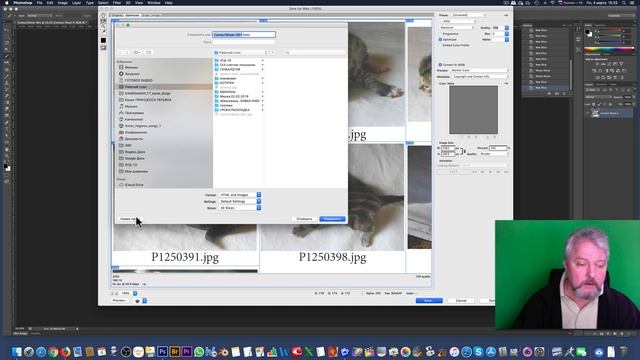Go back in the save dialog browser
Image resolution: width=640 pixels, height=360 pixels.
coord(120,52)
